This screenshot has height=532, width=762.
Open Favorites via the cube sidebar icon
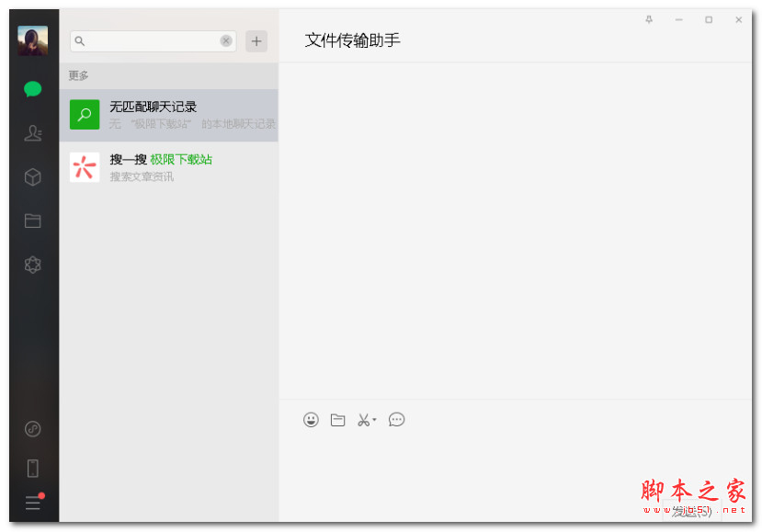[x=32, y=177]
